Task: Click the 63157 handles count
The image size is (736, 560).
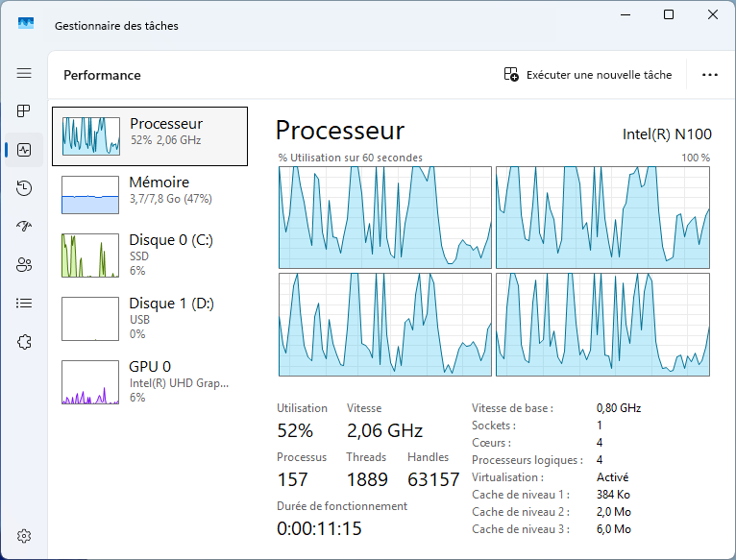Action: pos(433,479)
